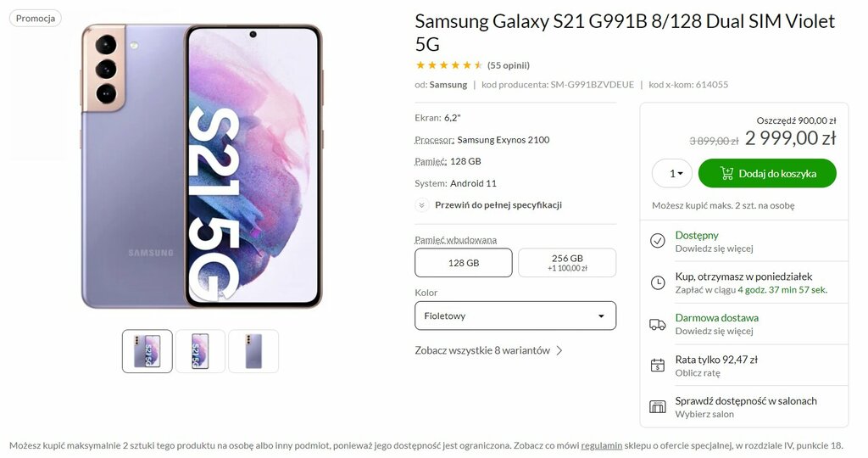Select the 128 GB memory option
Viewport: 868px width, 458px height.
pos(464,263)
